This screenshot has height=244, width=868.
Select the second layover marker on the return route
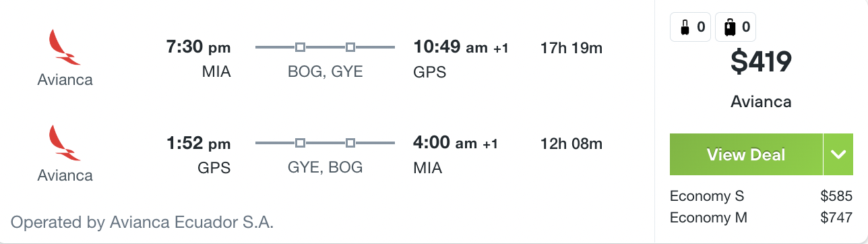(x=350, y=143)
